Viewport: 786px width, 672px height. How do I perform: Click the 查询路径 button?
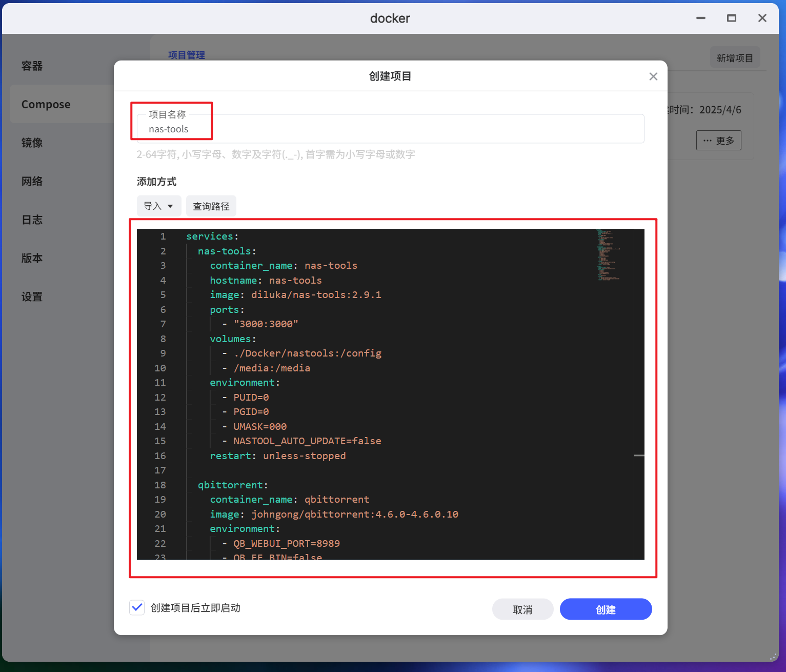coord(211,206)
